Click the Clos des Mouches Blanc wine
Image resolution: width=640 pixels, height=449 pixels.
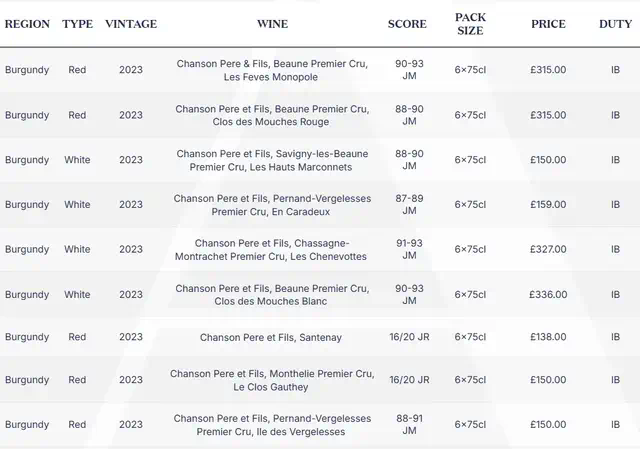[x=272, y=295]
